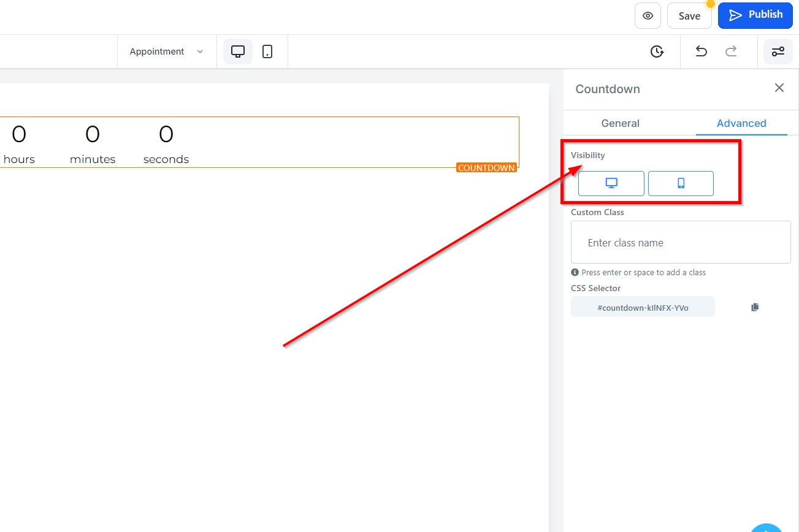Toggle desktop visibility for countdown
This screenshot has width=799, height=532.
(x=611, y=183)
